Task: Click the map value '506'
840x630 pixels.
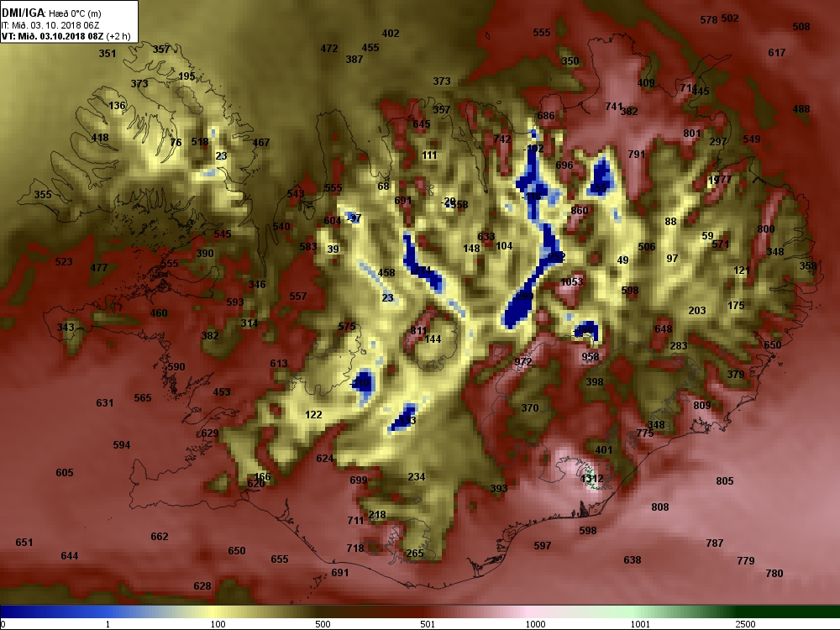Action: [x=647, y=246]
